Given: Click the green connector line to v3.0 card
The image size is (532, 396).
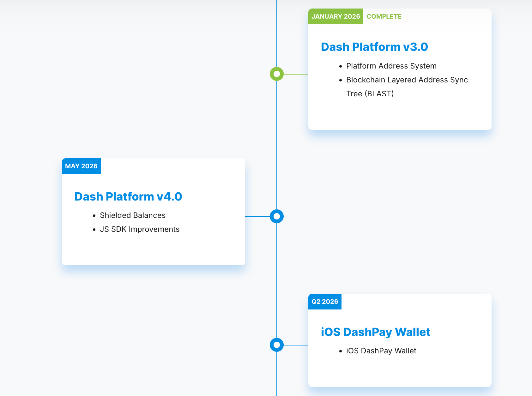Looking at the screenshot, I should click(x=296, y=74).
